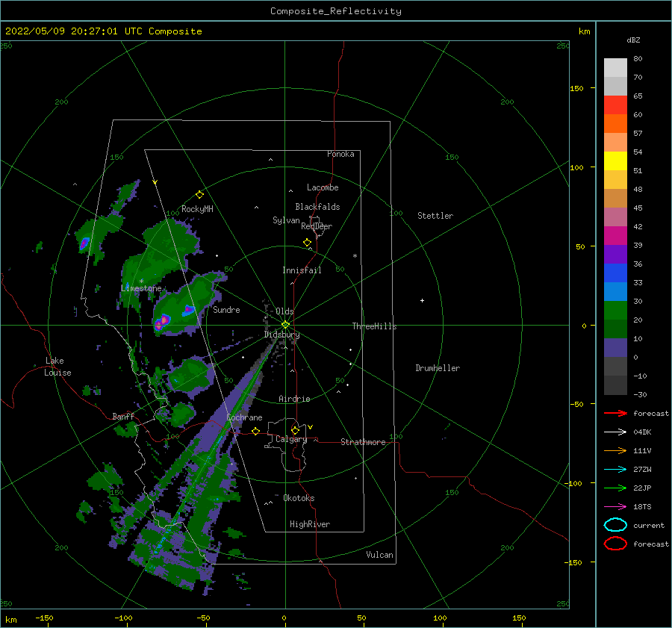672x628 pixels.
Task: Click the Ponoka label
Action: pos(340,154)
